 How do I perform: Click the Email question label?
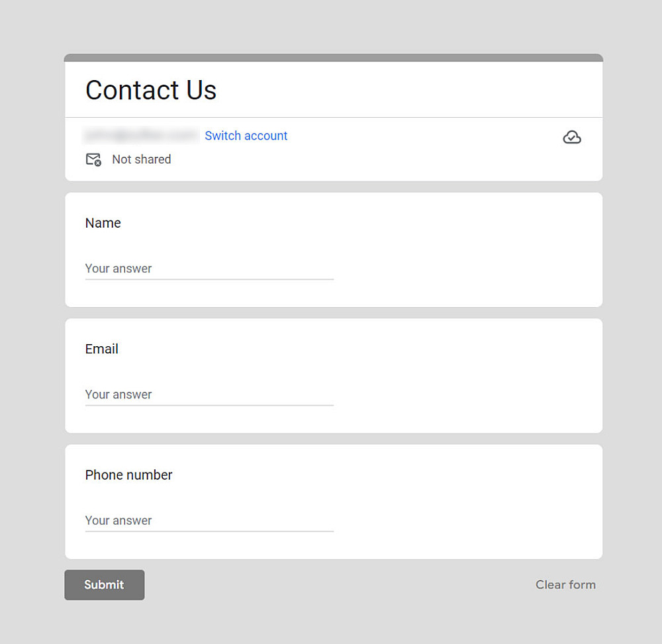102,349
